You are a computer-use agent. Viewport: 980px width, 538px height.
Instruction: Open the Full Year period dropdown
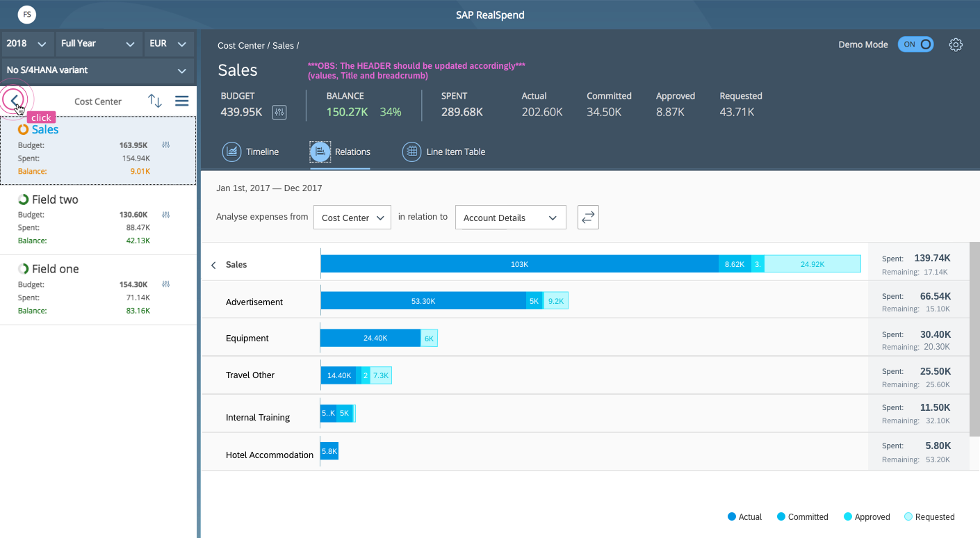[98, 44]
